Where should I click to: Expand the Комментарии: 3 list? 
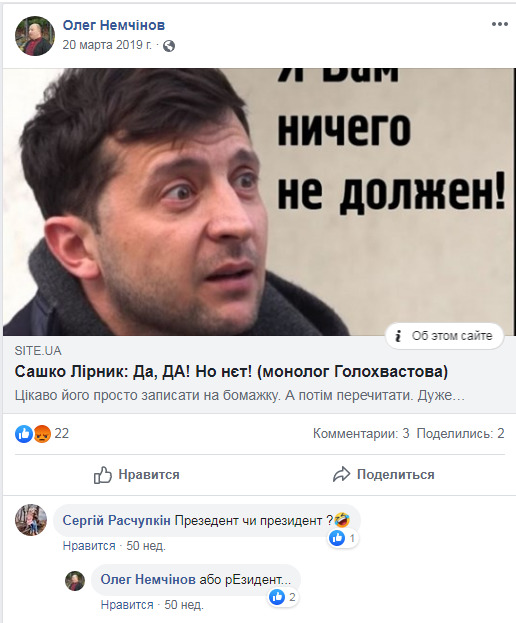click(361, 433)
